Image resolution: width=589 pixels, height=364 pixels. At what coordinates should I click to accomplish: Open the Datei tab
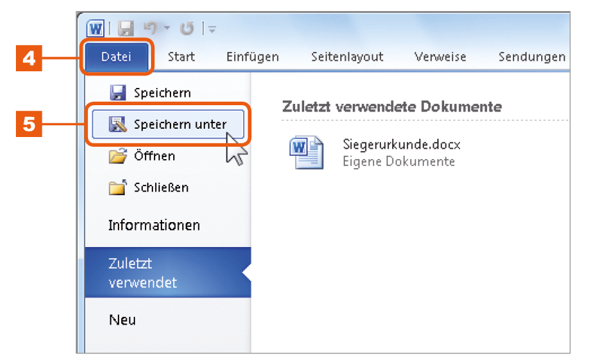pos(116,57)
